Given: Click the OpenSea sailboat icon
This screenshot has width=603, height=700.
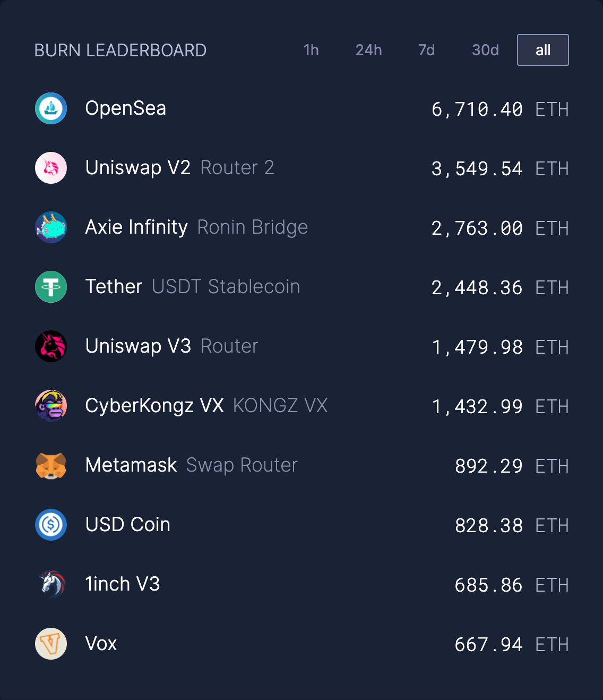Looking at the screenshot, I should [51, 108].
